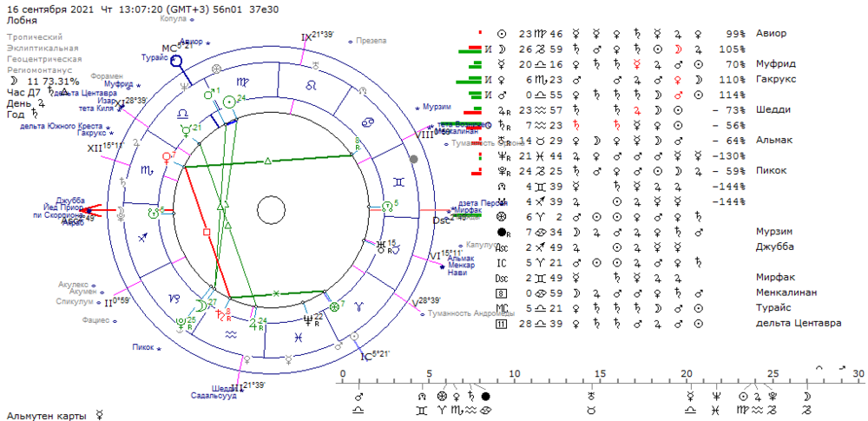Select 'Джубба' in the Asc table row
Viewport: 868px width, 421px height.
coord(775,247)
